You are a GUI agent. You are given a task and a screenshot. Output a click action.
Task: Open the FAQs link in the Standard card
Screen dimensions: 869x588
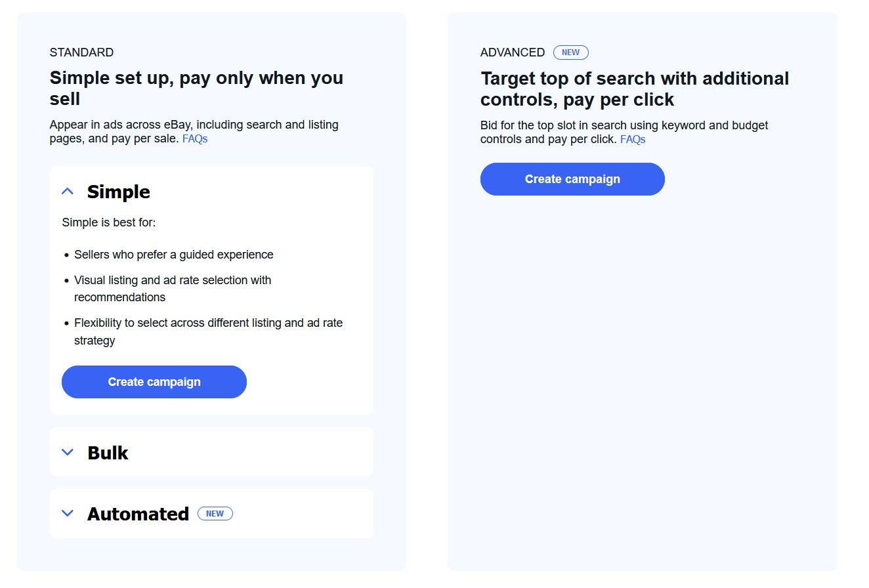[195, 138]
